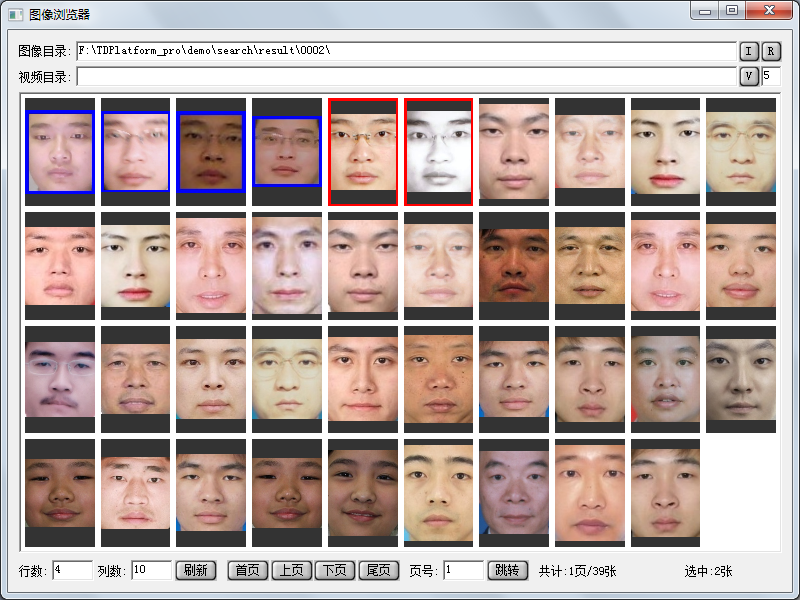Image resolution: width=800 pixels, height=600 pixels.
Task: Select top-row thumbnail to the right of the grayscale face
Action: tap(514, 152)
